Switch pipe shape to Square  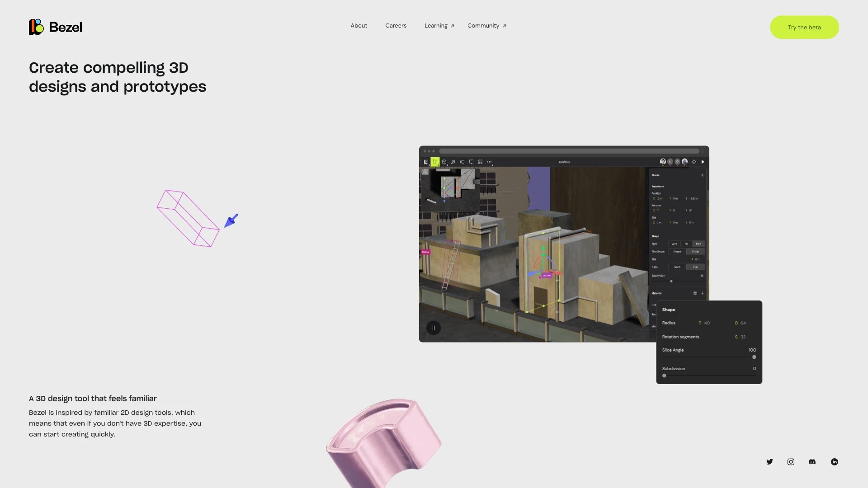tap(677, 252)
